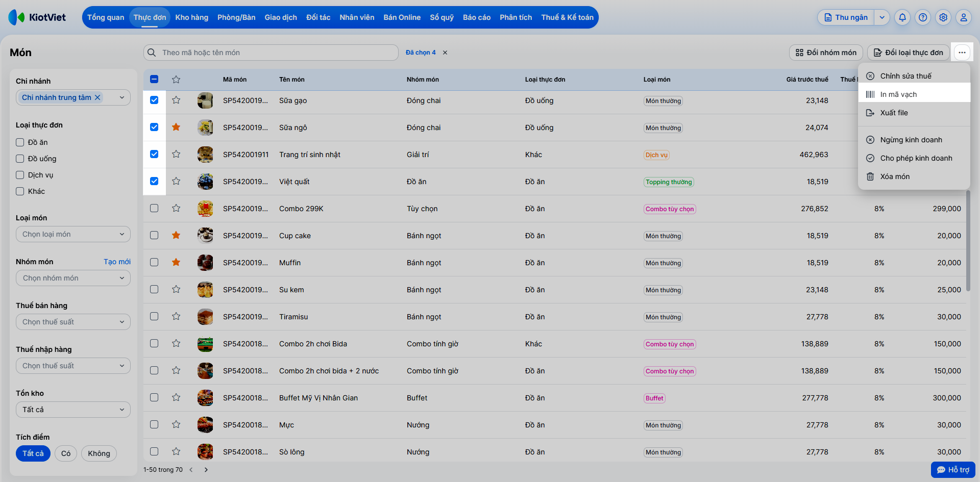
Task: Toggle favorite star for Trang trí sinh nhật
Action: (176, 154)
